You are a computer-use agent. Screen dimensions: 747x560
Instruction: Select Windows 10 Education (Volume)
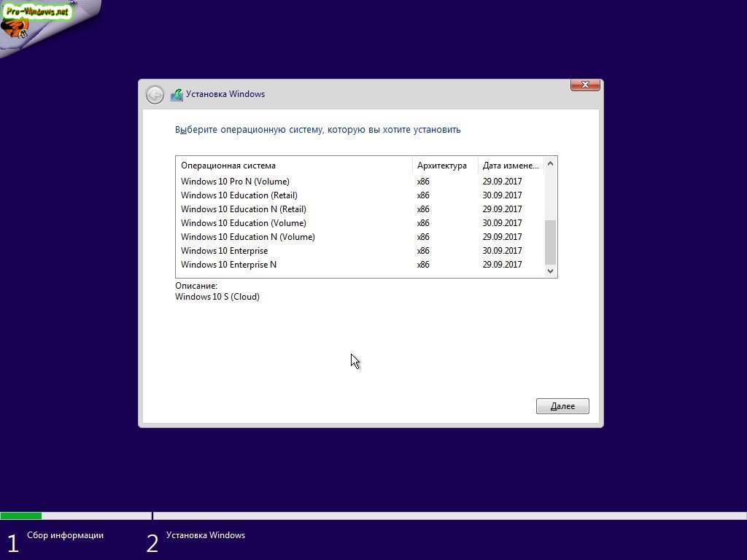coord(360,223)
